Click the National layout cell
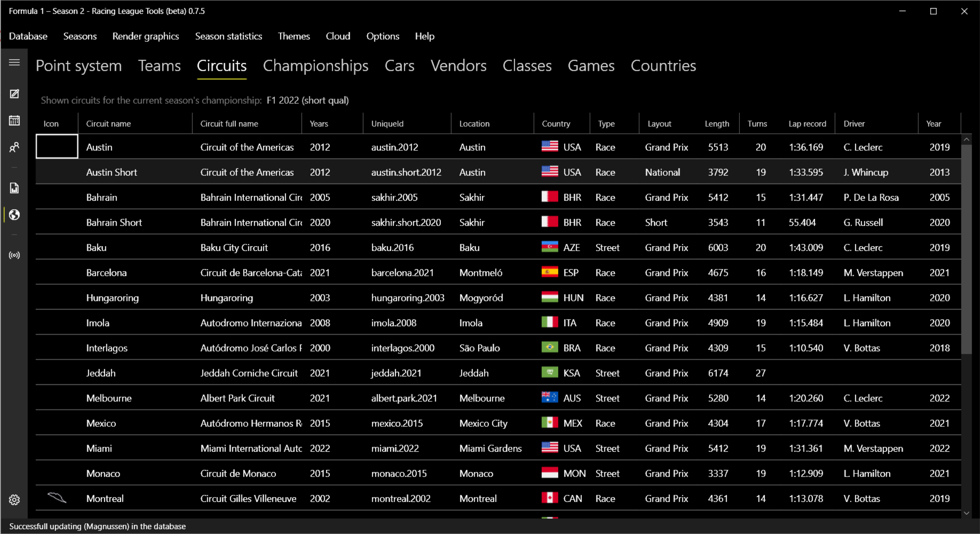Screen dimensions: 980x534 662,172
